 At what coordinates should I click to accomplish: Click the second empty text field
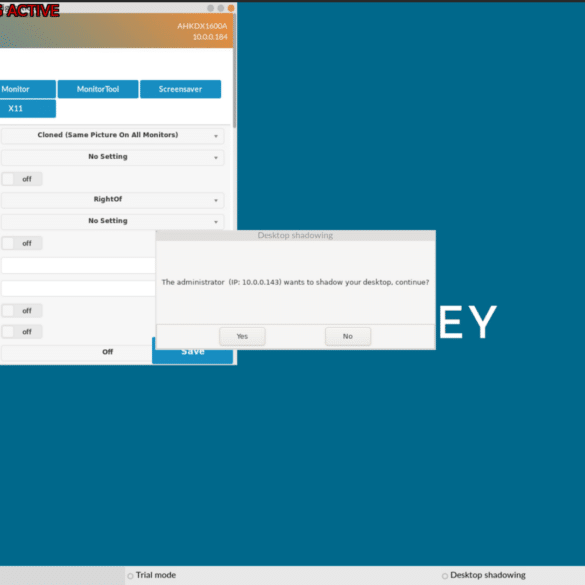click(78, 288)
